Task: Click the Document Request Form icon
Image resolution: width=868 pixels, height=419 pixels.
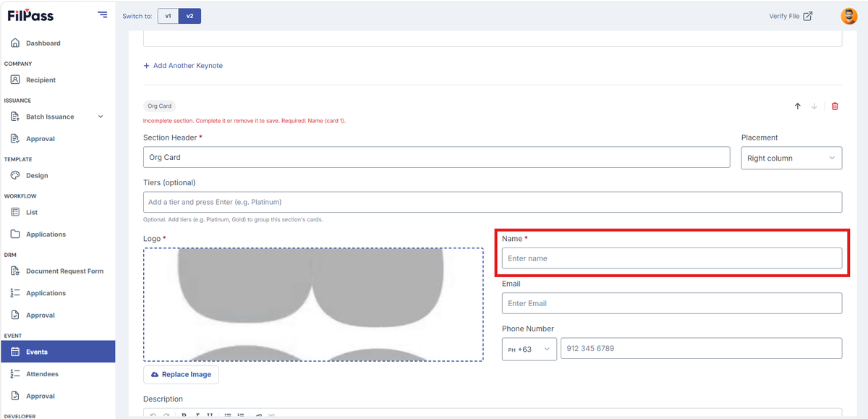Action: [15, 271]
